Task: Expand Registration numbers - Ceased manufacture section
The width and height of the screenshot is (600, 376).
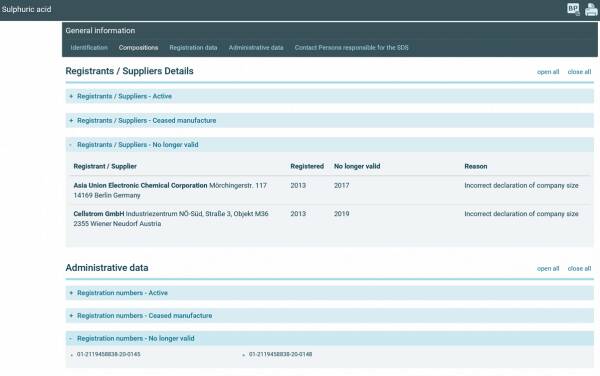Action: 329,316
